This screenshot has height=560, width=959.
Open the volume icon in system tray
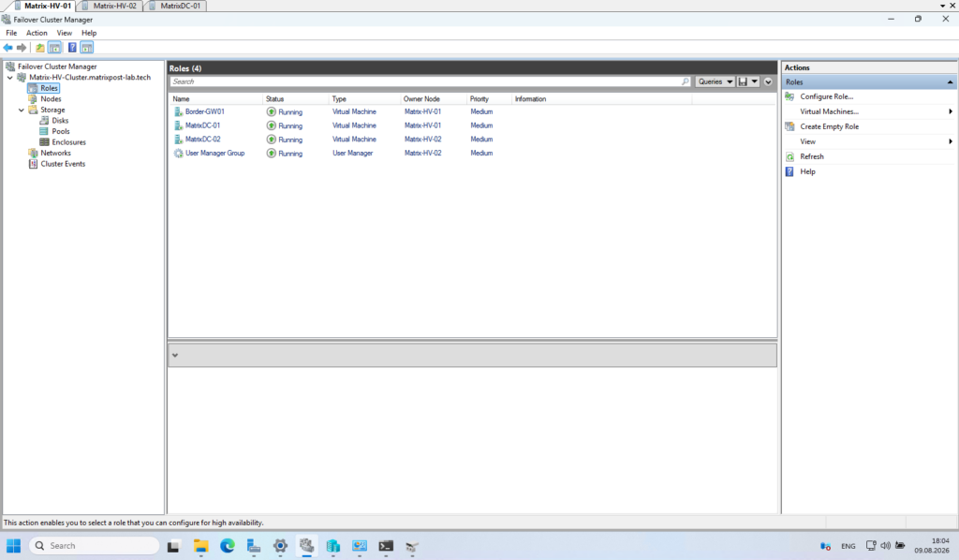[x=885, y=545]
